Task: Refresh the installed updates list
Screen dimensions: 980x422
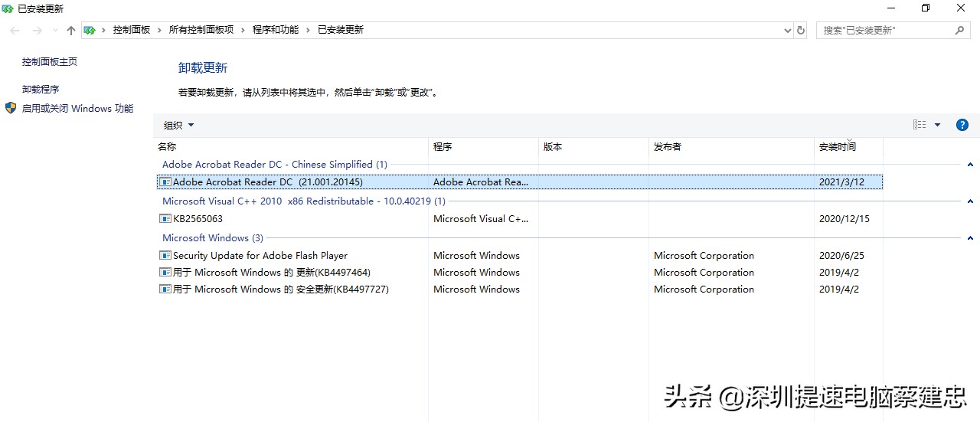Action: [801, 30]
